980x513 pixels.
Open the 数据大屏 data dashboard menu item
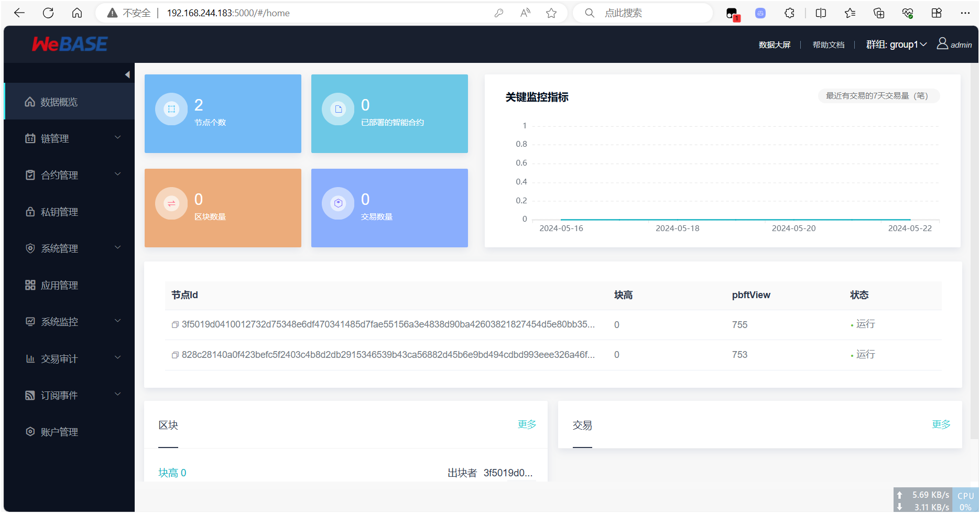click(775, 45)
